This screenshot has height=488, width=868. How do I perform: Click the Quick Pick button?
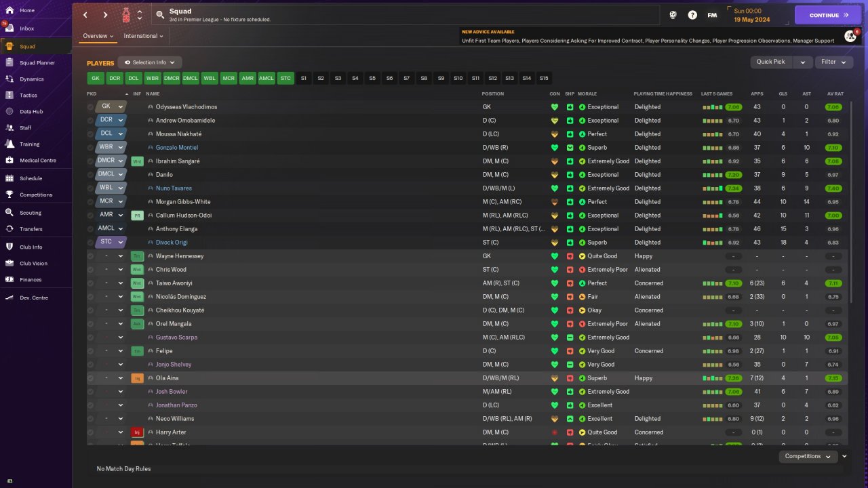tap(772, 62)
